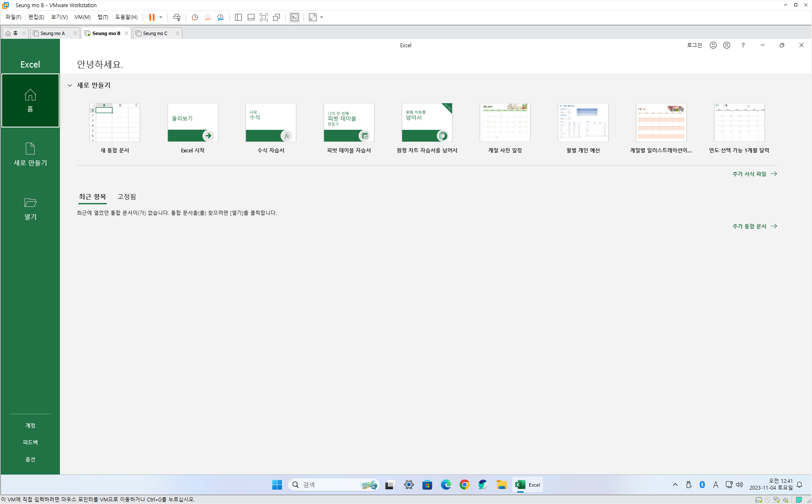
Task: Show hidden system tray icons chevron
Action: click(x=675, y=485)
